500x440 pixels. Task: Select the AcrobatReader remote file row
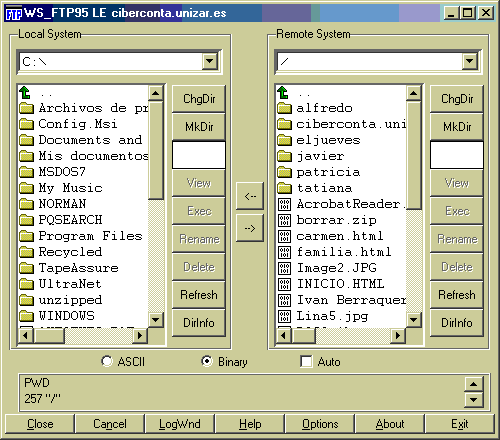341,204
